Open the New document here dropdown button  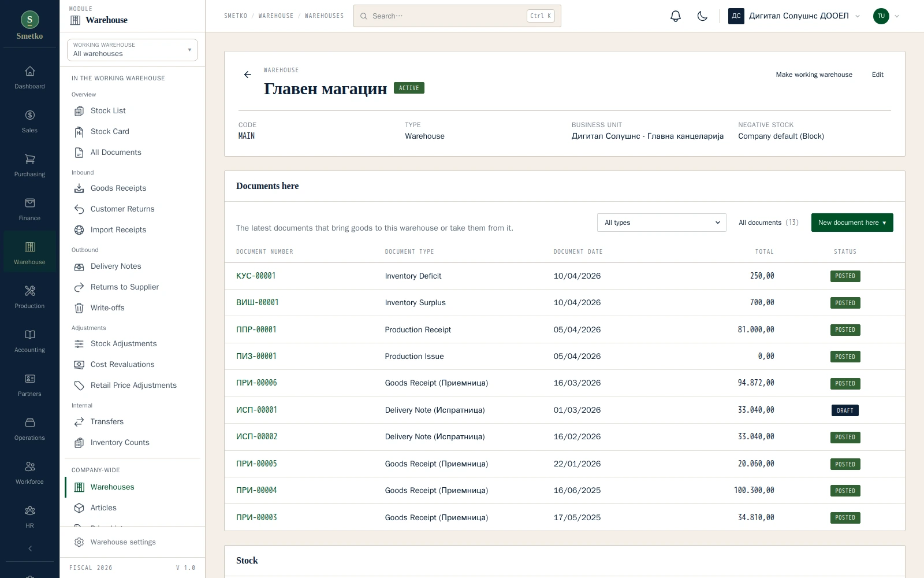(x=852, y=223)
